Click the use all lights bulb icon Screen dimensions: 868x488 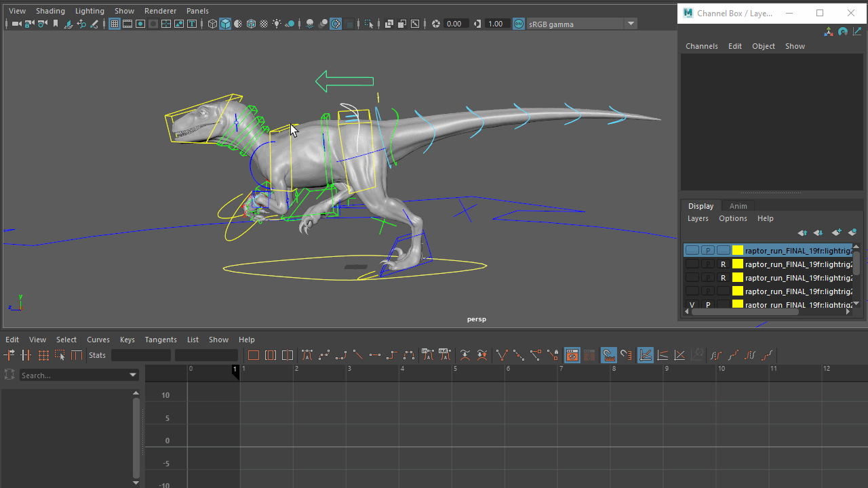pyautogui.click(x=277, y=24)
